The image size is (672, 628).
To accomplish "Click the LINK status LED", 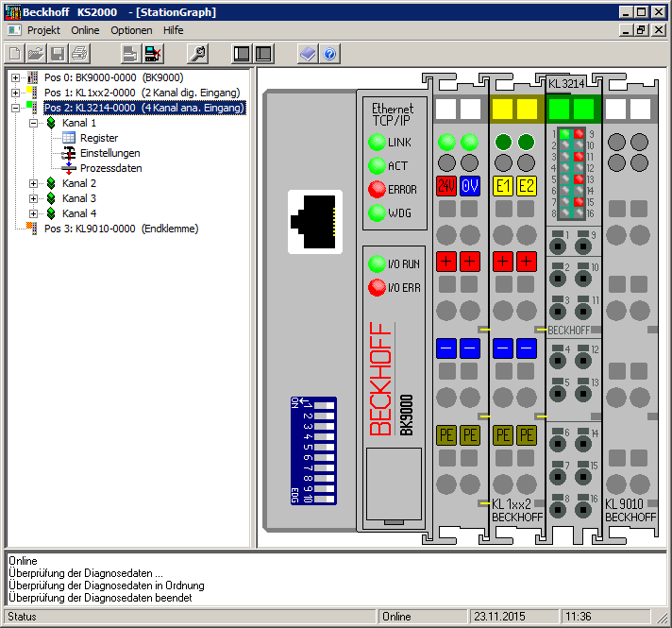I will coord(377,142).
